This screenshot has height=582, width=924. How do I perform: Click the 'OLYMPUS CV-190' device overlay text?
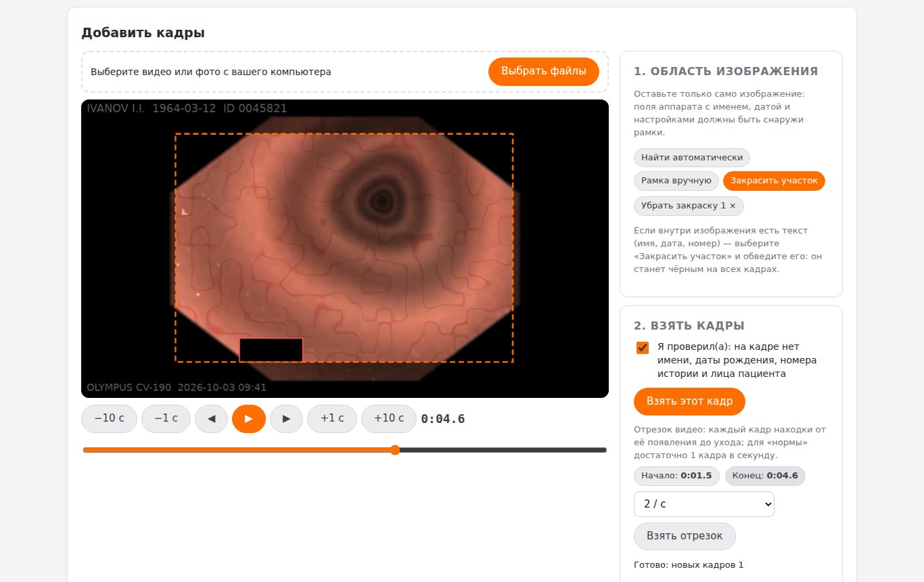click(129, 388)
